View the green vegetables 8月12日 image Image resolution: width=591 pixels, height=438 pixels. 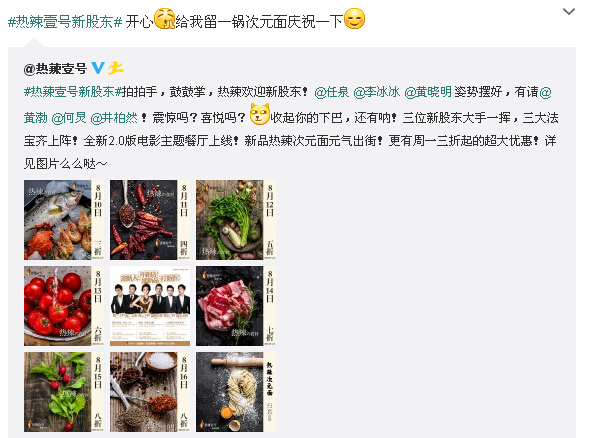coord(236,220)
